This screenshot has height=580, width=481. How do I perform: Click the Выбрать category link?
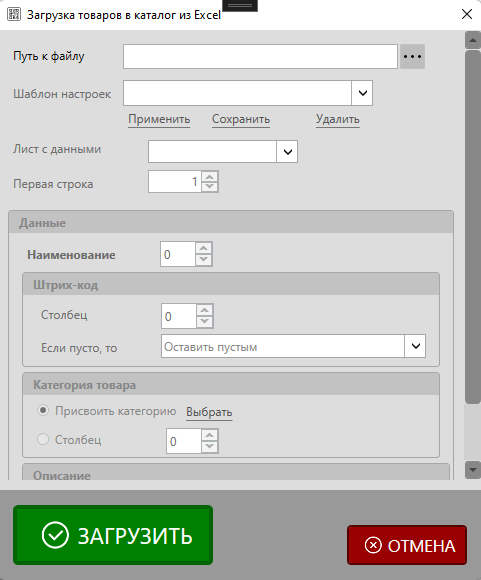(x=209, y=412)
